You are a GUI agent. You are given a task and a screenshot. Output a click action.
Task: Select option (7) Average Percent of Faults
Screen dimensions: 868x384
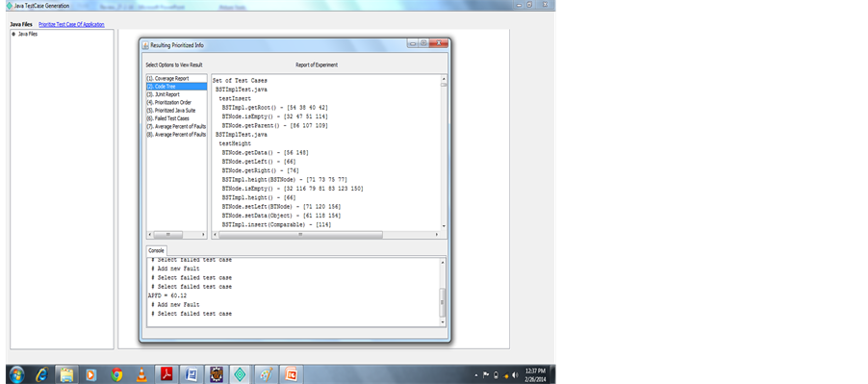177,126
